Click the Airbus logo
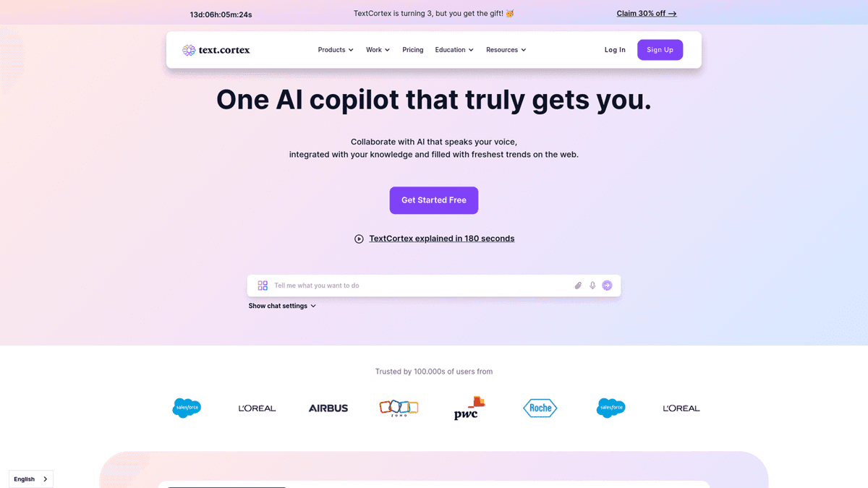The width and height of the screenshot is (868, 488). (328, 408)
